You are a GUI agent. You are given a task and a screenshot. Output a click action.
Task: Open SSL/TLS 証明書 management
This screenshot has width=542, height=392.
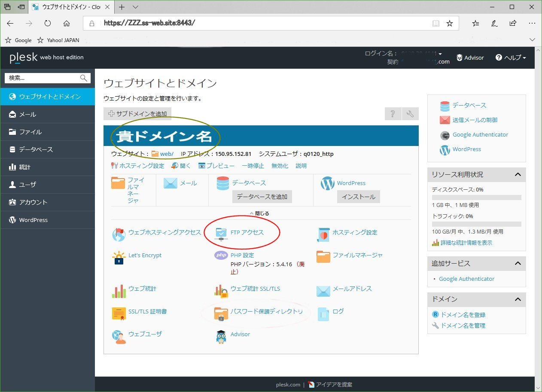click(149, 311)
